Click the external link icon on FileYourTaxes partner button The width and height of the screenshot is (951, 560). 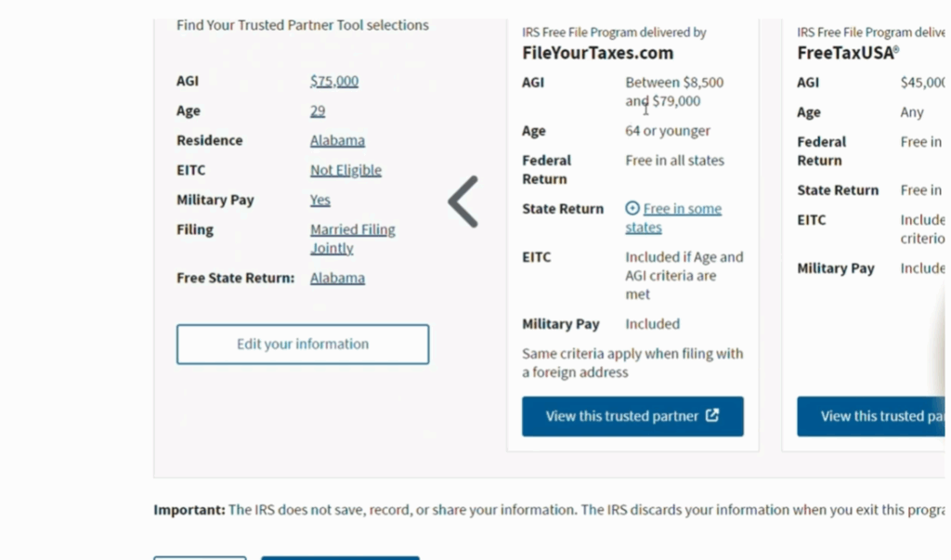point(711,416)
